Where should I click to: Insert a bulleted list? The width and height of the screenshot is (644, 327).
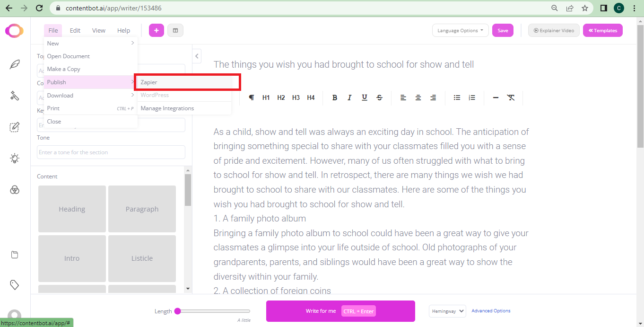(x=456, y=97)
